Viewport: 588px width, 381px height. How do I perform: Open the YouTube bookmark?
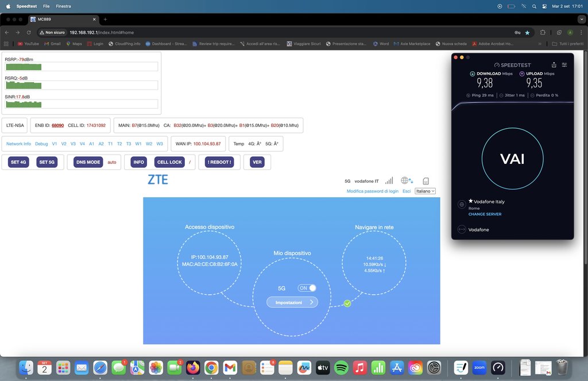pyautogui.click(x=28, y=44)
